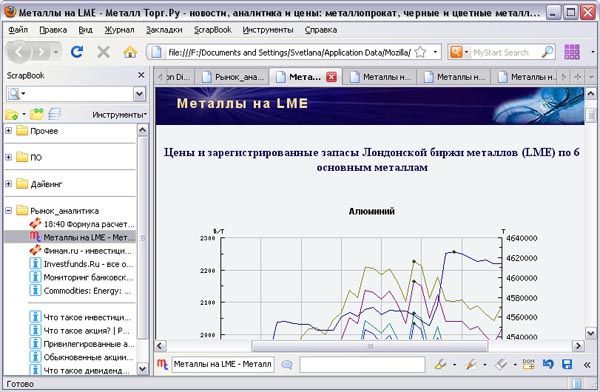Viewport: 600px width, 392px height.
Task: Open the Журнал menu
Action: pos(119,30)
